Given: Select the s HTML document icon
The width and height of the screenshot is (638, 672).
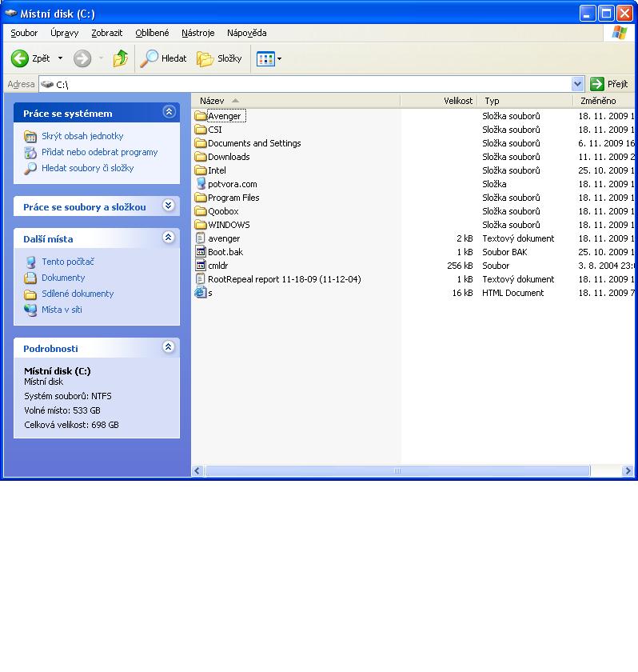Looking at the screenshot, I should 201,293.
